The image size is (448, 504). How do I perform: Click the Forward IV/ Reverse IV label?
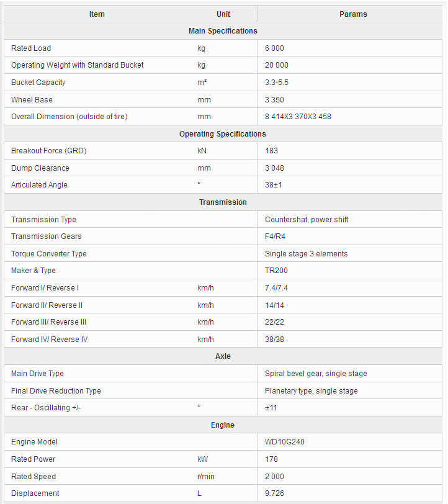pos(50,340)
